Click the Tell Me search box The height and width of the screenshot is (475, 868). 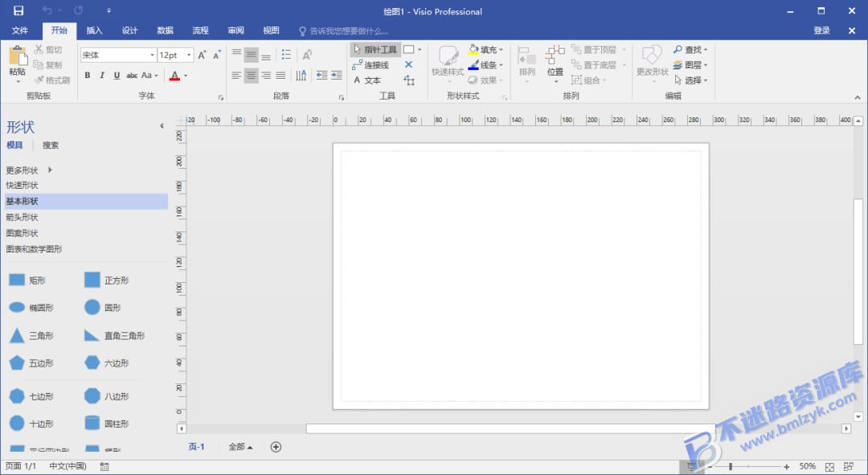(343, 31)
